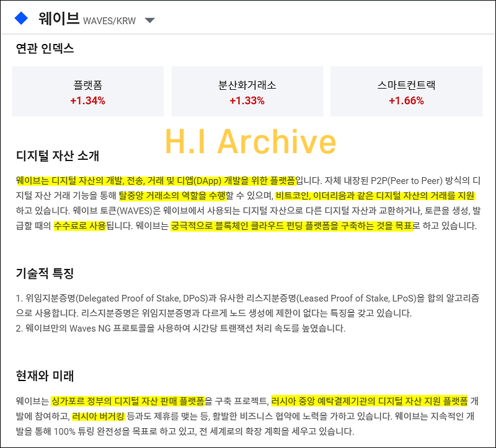Click the +1.34% value
496x448 pixels.
[88, 100]
